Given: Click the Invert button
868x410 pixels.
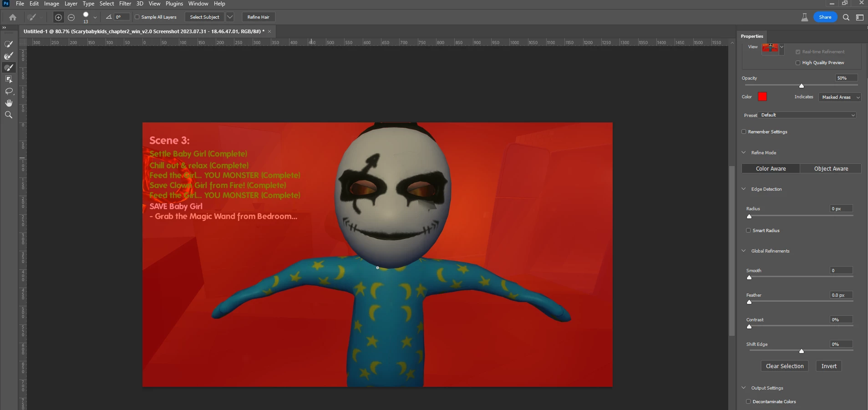Looking at the screenshot, I should [829, 366].
